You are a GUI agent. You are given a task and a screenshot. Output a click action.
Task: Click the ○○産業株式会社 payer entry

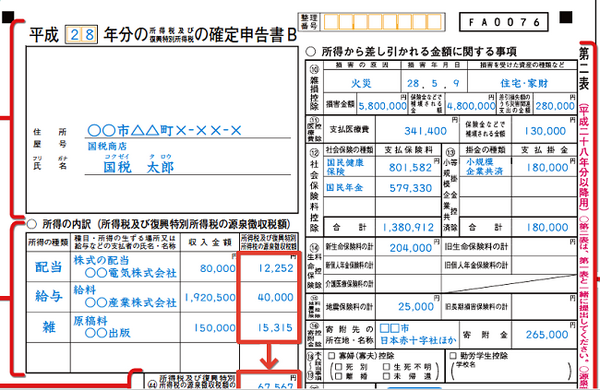point(130,303)
